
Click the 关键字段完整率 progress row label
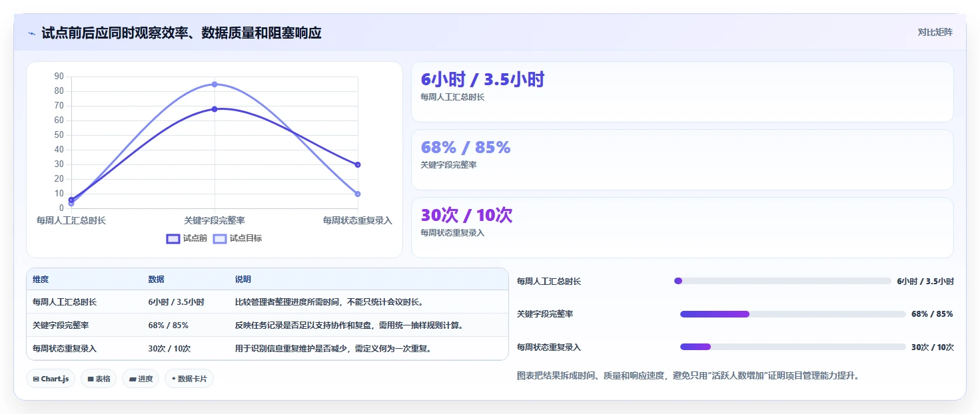(x=545, y=314)
